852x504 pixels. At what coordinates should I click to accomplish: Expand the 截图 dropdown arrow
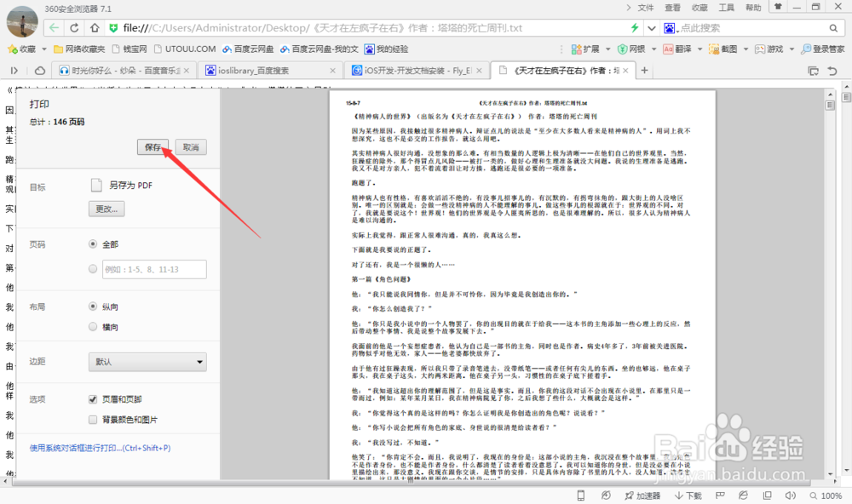[x=745, y=49]
